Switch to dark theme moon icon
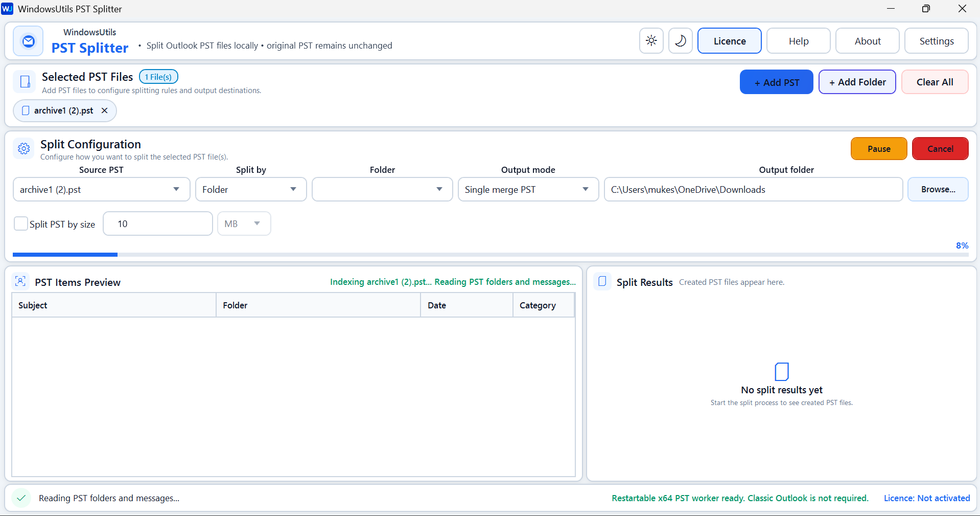Image resolution: width=980 pixels, height=516 pixels. click(x=681, y=41)
